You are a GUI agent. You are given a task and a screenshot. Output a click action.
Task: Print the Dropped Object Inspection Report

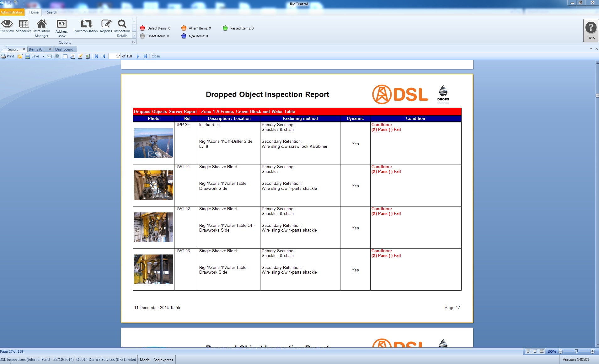(8, 56)
